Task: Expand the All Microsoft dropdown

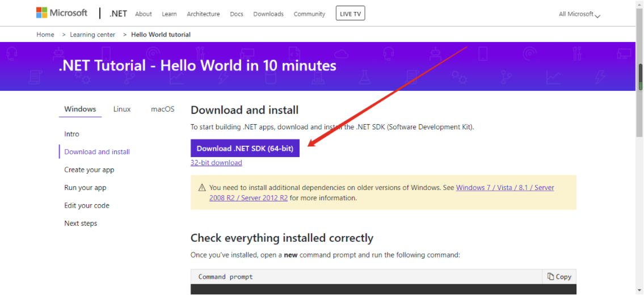Action: click(x=579, y=14)
